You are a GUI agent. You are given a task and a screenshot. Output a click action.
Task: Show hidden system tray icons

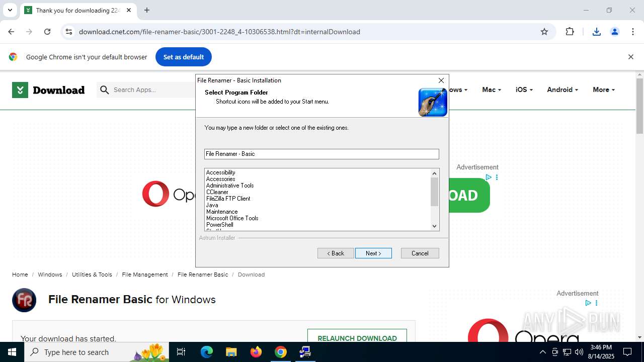coord(542,352)
